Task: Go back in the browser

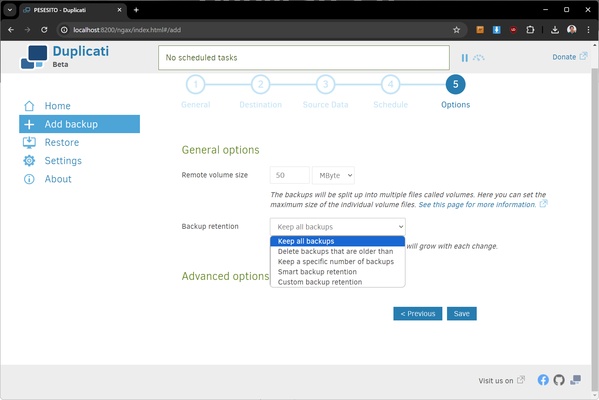Action: (x=11, y=30)
